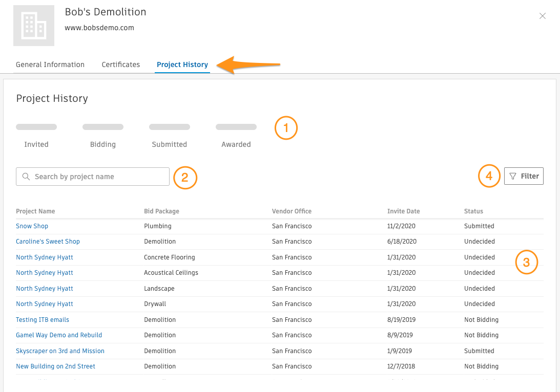Click the Invited summary bar
Viewport: 560px width, 392px height.
point(36,127)
